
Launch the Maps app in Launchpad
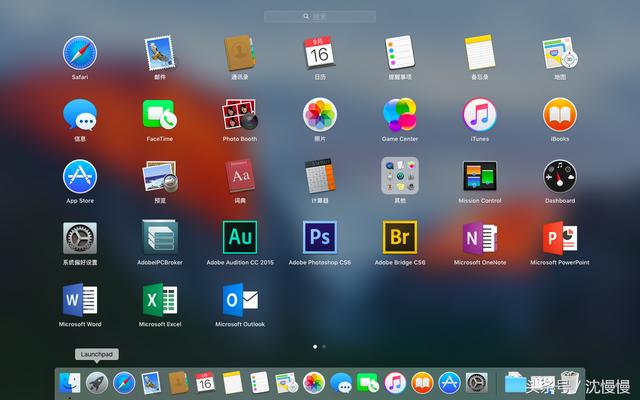click(560, 53)
